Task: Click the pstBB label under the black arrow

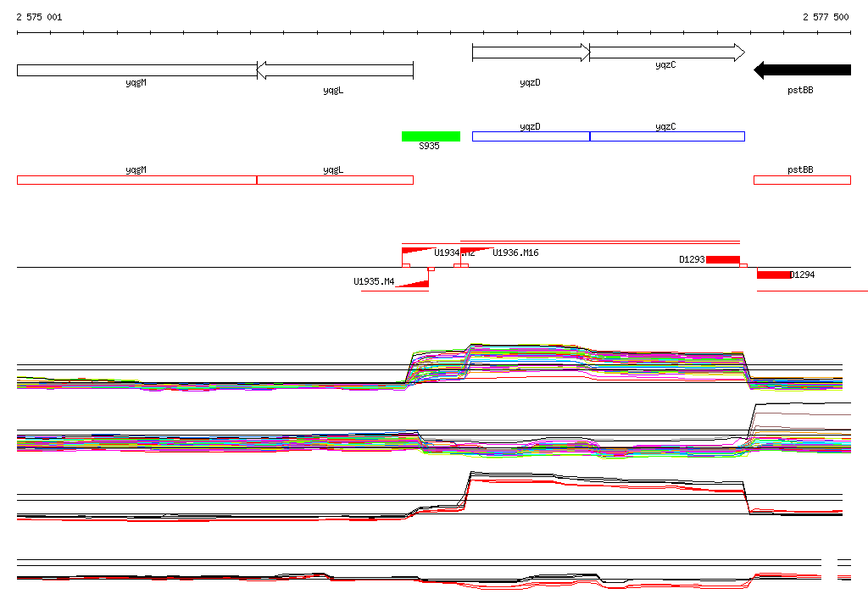Action: pyautogui.click(x=800, y=90)
